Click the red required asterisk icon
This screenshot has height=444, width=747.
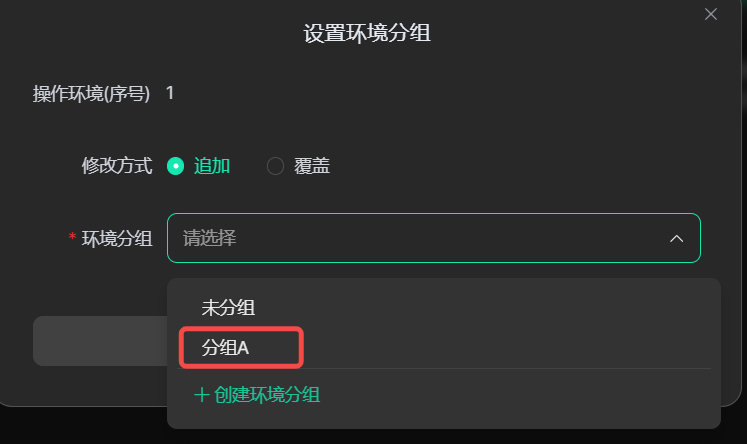click(x=72, y=238)
